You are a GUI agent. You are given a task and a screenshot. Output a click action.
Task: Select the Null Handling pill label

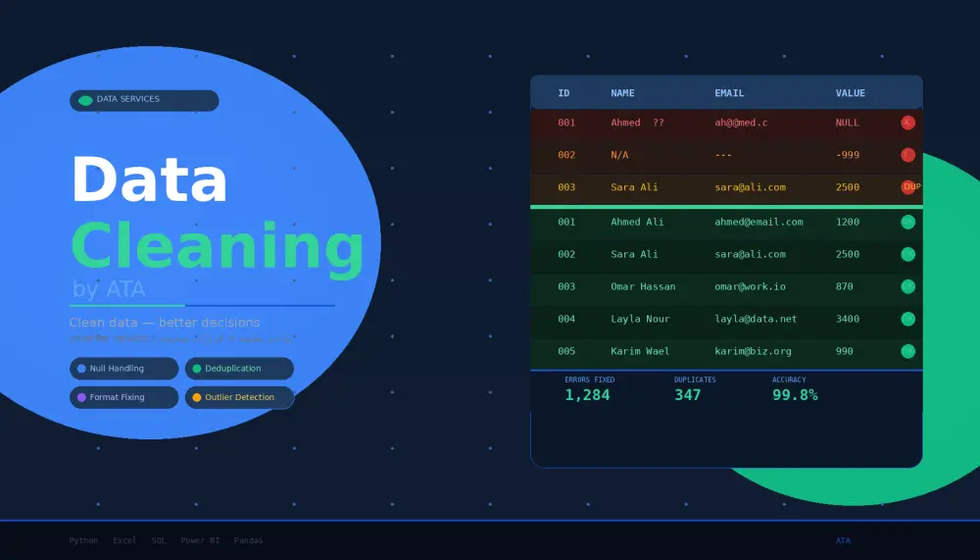tap(117, 369)
